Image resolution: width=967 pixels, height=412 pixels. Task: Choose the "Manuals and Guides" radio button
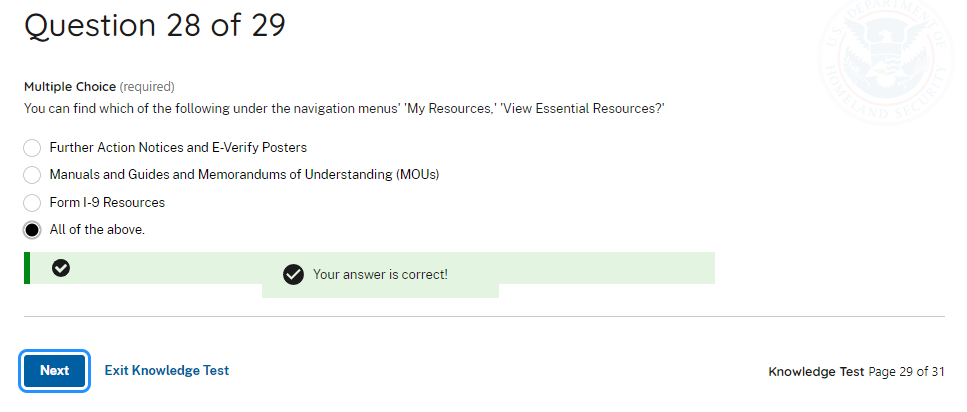(32, 175)
